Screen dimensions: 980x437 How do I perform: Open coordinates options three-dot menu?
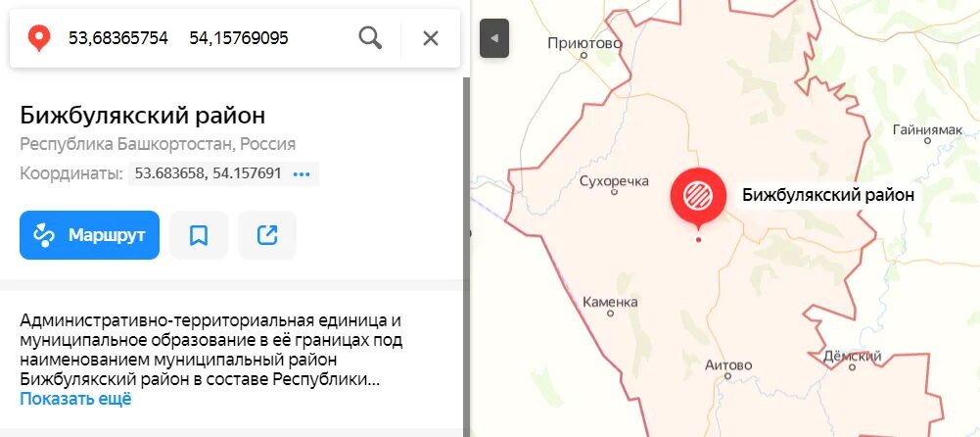point(302,173)
